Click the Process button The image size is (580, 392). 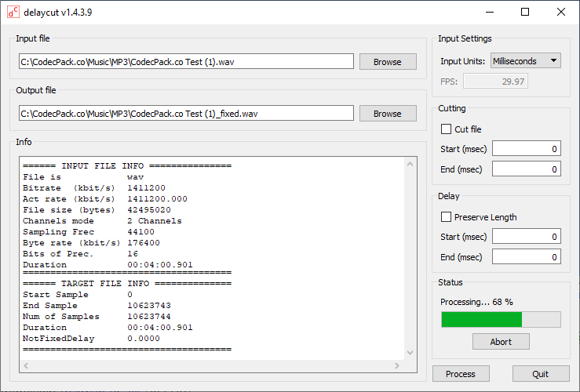[x=461, y=374]
